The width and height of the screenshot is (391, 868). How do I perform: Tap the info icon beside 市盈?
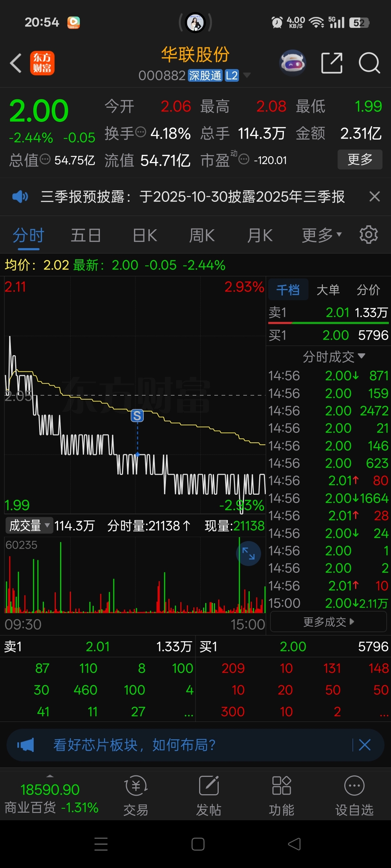tap(244, 159)
